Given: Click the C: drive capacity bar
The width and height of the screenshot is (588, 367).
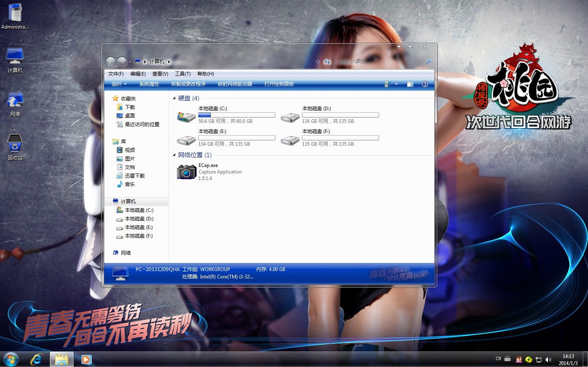Looking at the screenshot, I should [x=237, y=115].
